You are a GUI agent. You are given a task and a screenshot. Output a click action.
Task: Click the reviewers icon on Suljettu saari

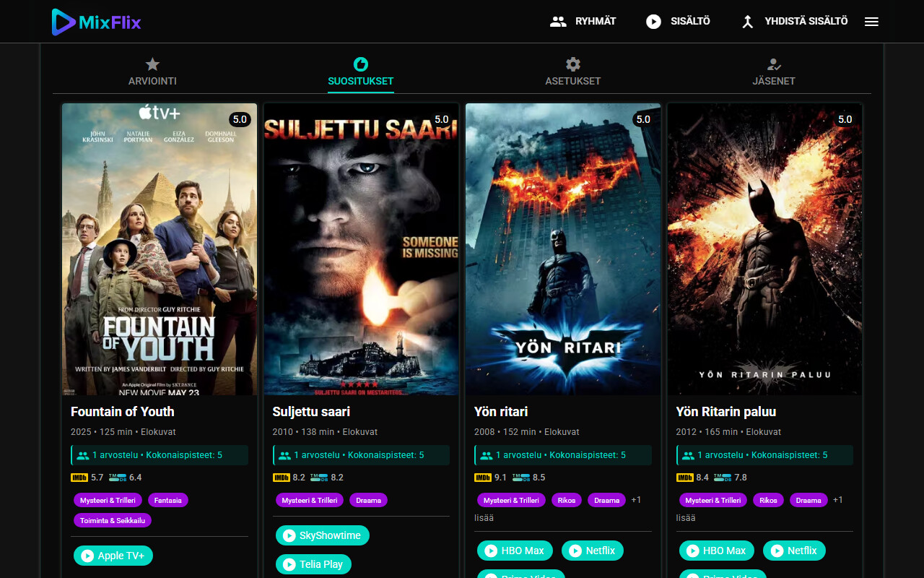(x=285, y=456)
